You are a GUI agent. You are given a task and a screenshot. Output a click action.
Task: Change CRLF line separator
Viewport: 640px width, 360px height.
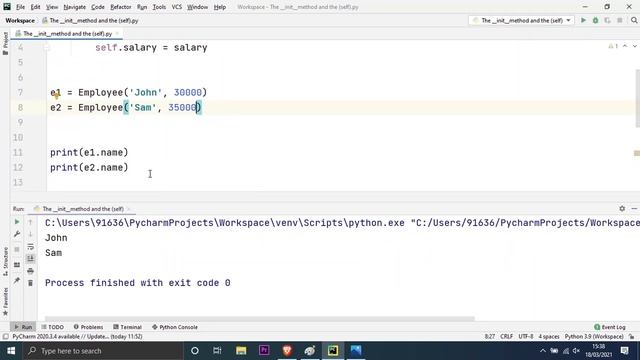507,337
